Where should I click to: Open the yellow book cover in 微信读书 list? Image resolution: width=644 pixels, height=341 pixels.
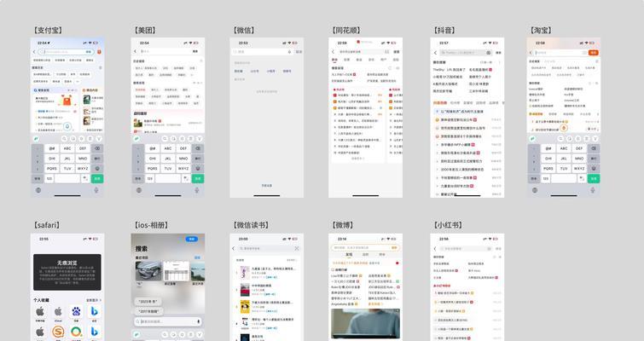pyautogui.click(x=245, y=307)
